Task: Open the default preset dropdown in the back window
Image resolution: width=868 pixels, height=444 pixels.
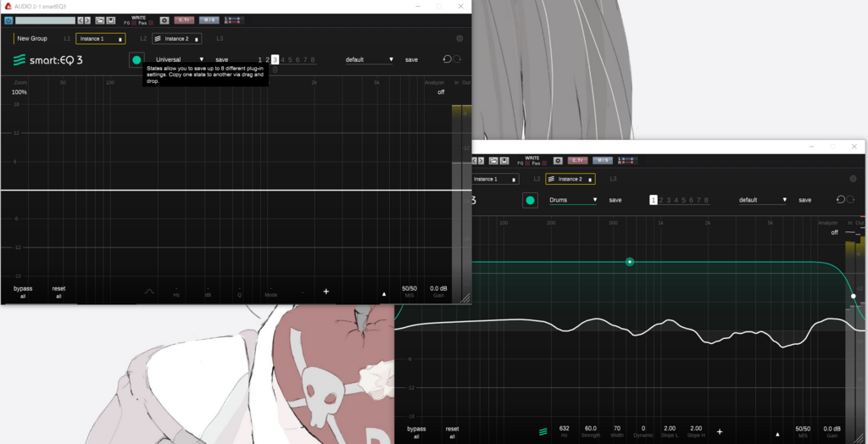Action: tap(763, 200)
